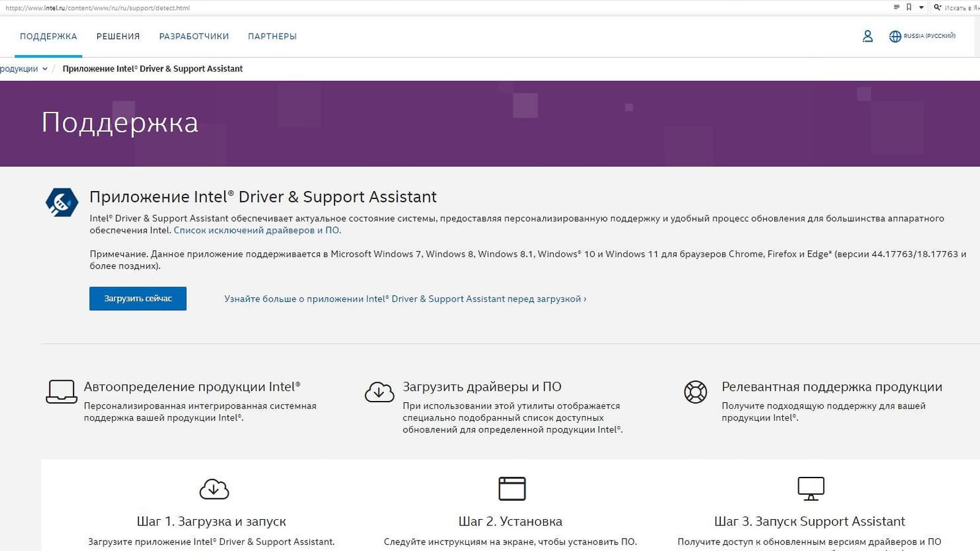
Task: Open the РАЗРАБОТЧИКИ menu
Action: pos(194,36)
